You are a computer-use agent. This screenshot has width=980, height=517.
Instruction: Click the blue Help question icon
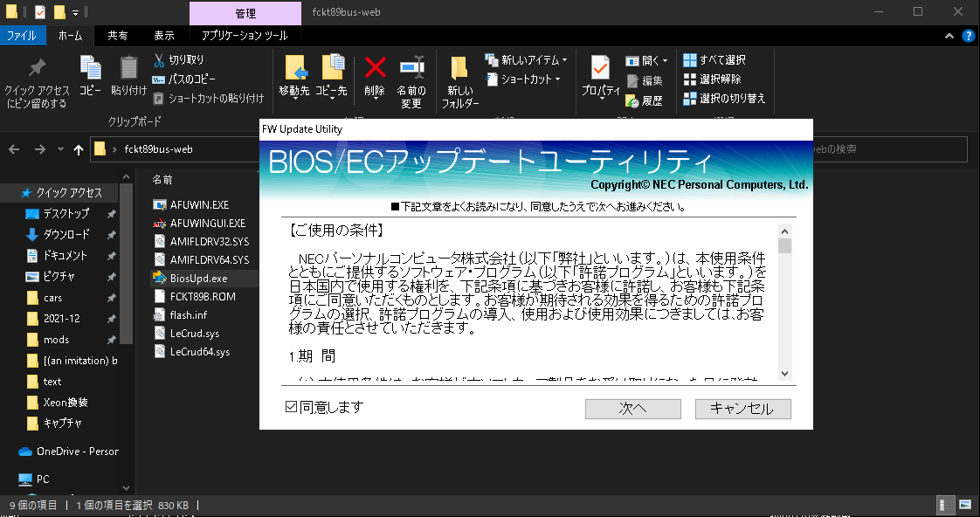tap(968, 36)
